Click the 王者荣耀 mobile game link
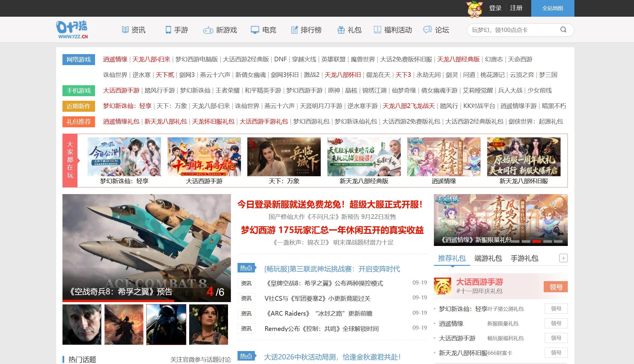 tap(227, 90)
